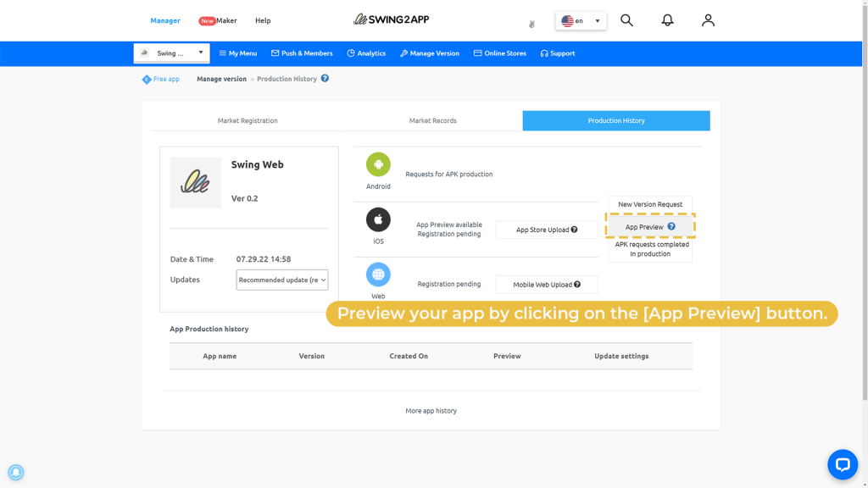Click the Web globe icon
The width and height of the screenshot is (868, 488).
378,274
